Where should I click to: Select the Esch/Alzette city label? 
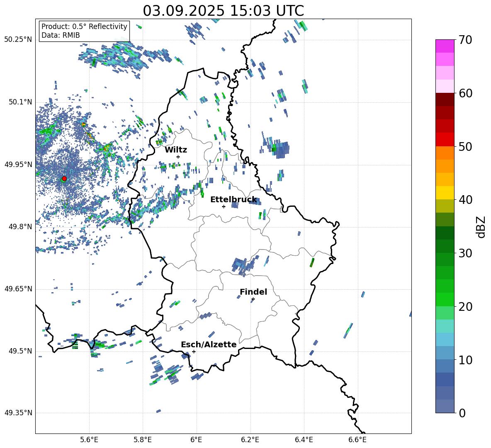coord(209,344)
